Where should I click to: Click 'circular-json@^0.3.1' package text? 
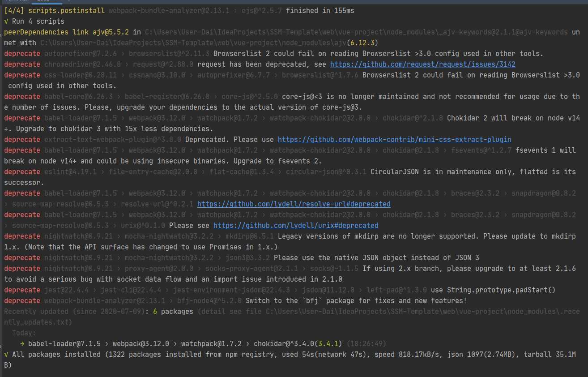click(326, 172)
